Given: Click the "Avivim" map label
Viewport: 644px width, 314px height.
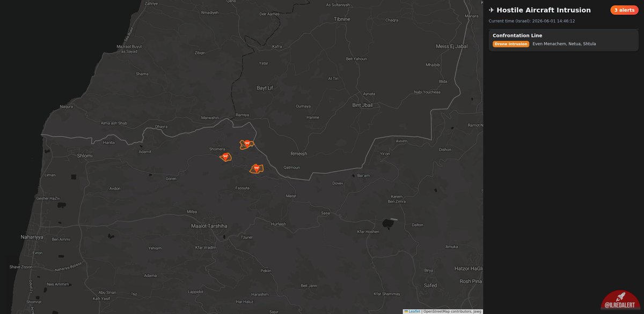Looking at the screenshot, I should click(x=401, y=141).
